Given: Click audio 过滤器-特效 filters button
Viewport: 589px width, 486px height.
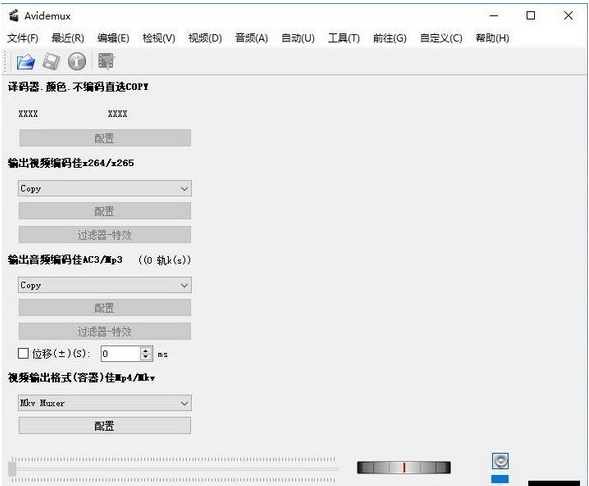Looking at the screenshot, I should tap(105, 331).
